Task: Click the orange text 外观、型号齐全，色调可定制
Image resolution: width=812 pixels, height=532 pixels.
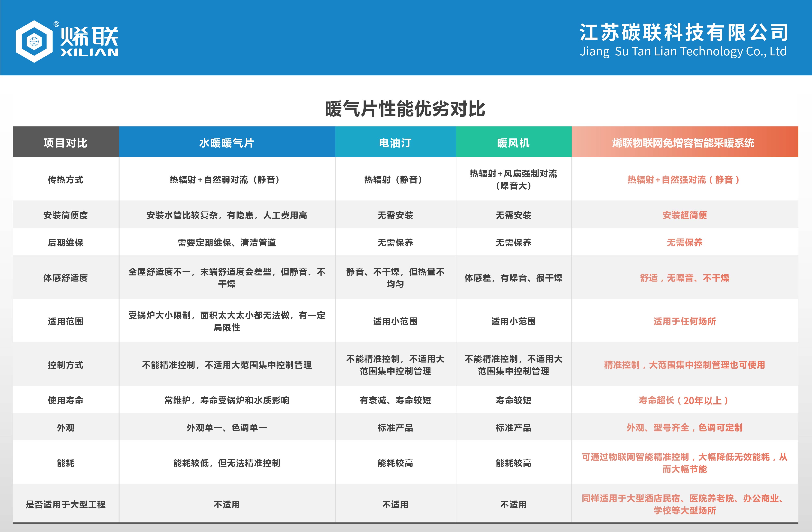Action: (685, 427)
